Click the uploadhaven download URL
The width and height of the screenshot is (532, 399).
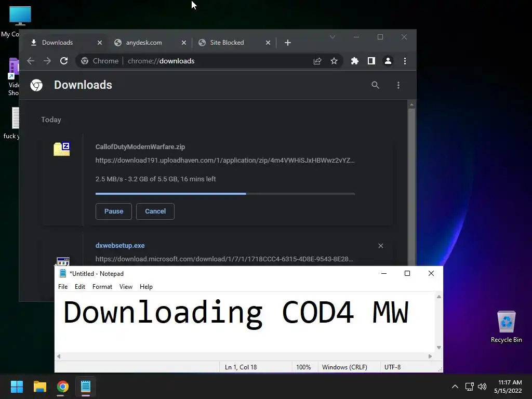(225, 160)
